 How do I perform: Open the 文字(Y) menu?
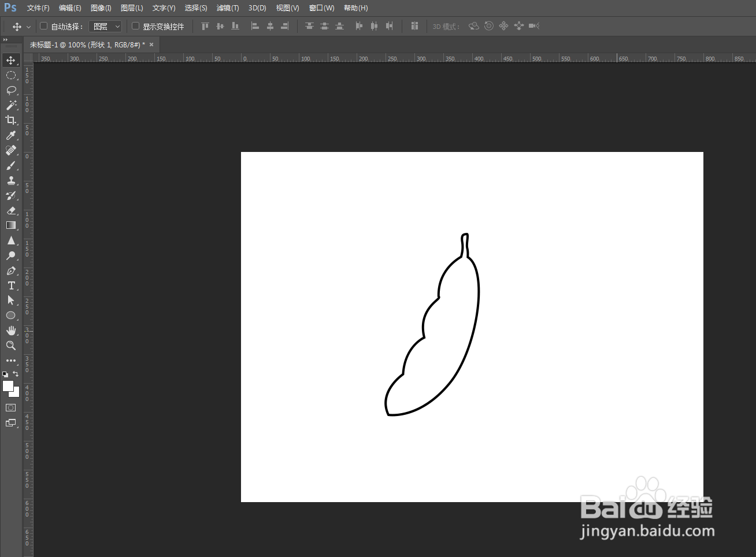164,8
